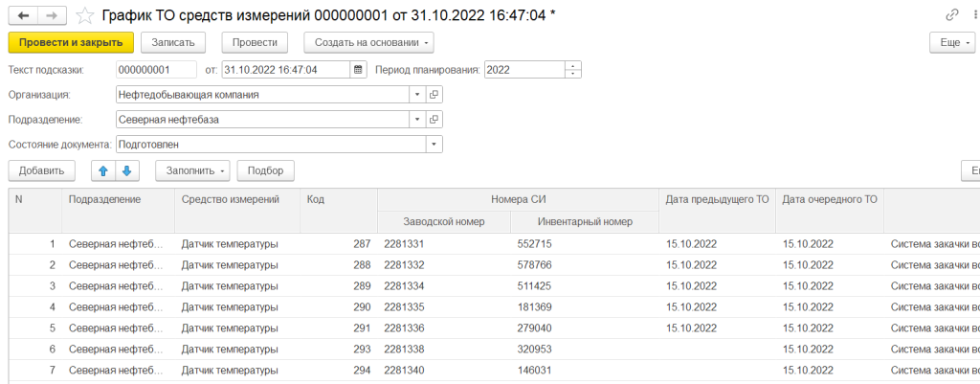980x384 pixels.
Task: Click the Записать button
Action: pos(173,42)
